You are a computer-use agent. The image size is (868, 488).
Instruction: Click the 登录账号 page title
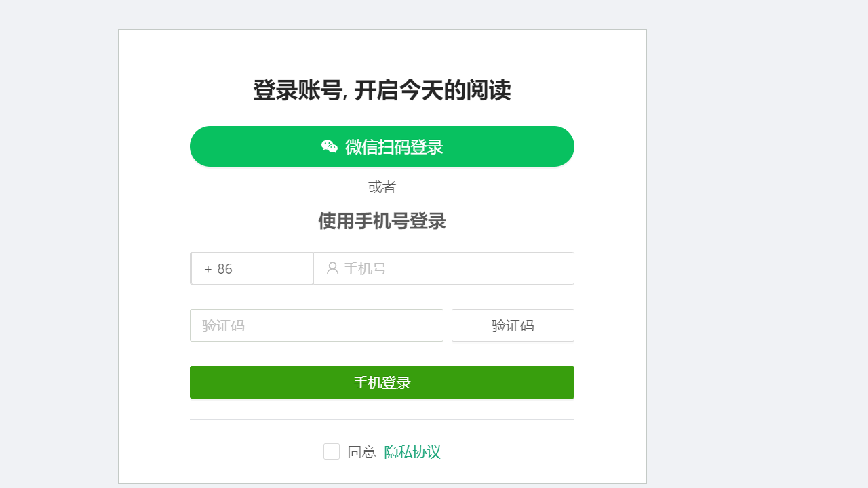pos(382,89)
